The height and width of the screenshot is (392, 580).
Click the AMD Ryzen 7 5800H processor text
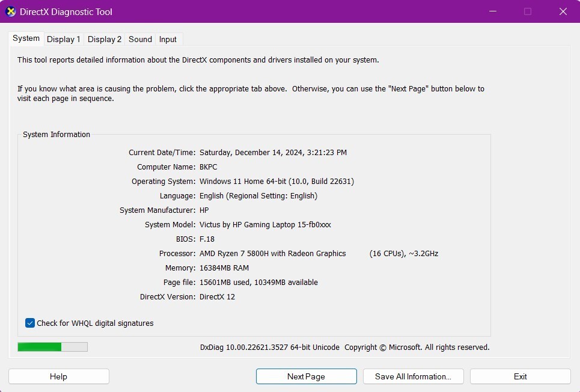click(x=273, y=254)
